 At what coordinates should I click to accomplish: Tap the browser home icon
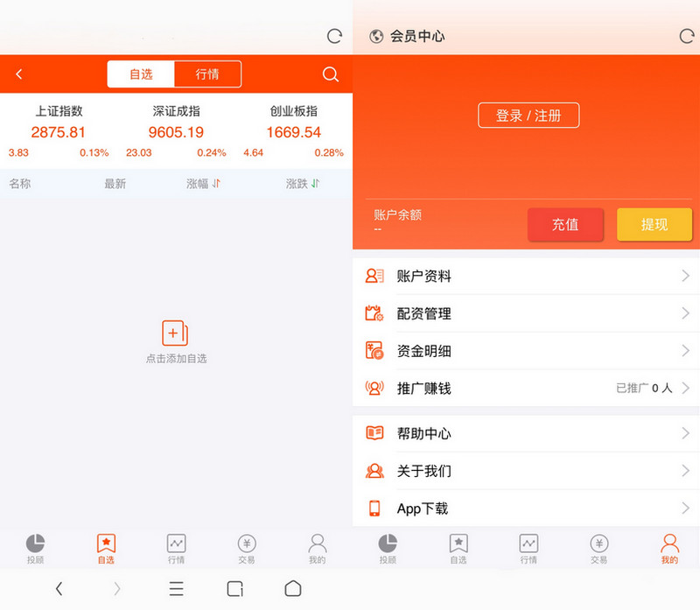tap(293, 589)
